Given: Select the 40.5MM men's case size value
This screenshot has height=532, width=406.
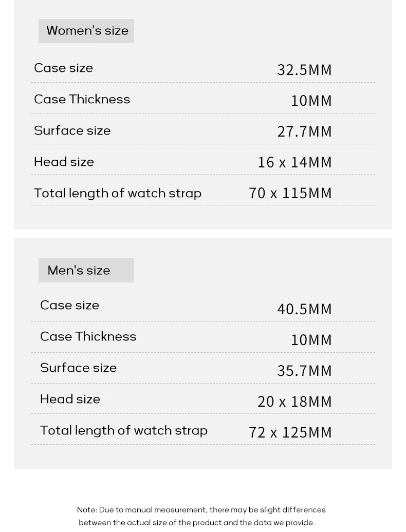Looking at the screenshot, I should [304, 309].
